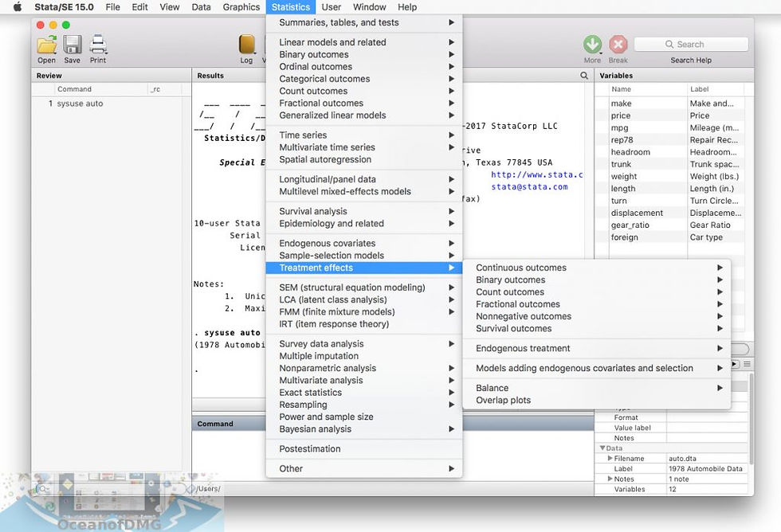Screen dimensions: 781x532
Task: Click the Print toolbar icon
Action: [x=98, y=45]
